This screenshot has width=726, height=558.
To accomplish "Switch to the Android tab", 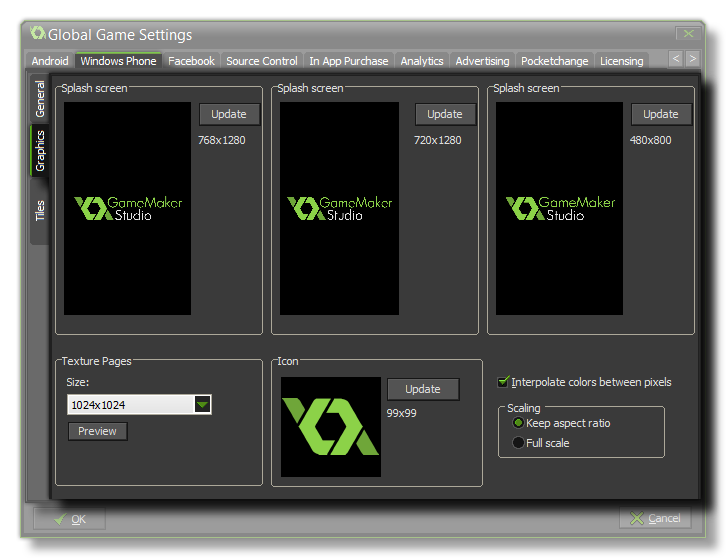I will (50, 61).
